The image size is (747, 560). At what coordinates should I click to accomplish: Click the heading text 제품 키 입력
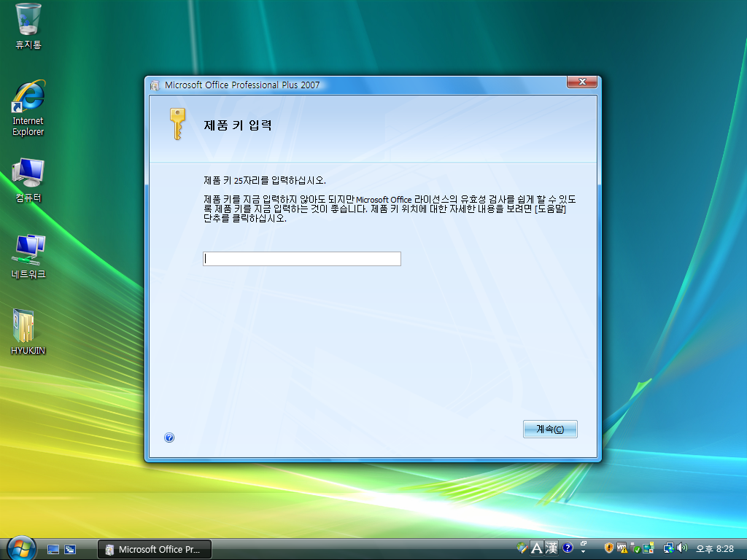point(238,125)
